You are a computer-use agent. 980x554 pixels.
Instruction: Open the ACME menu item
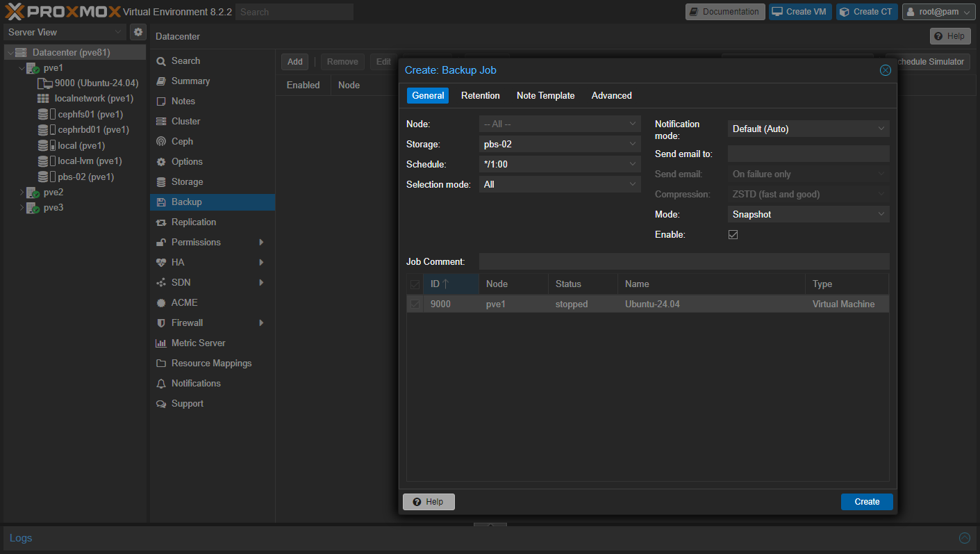(213, 303)
